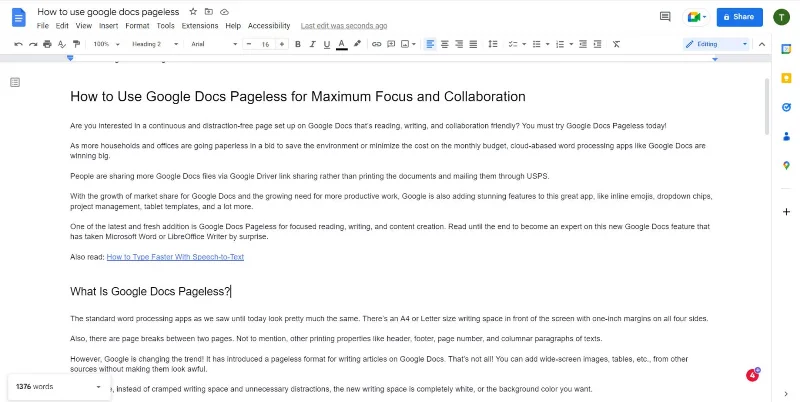Select the paint format roller icon

[77, 44]
